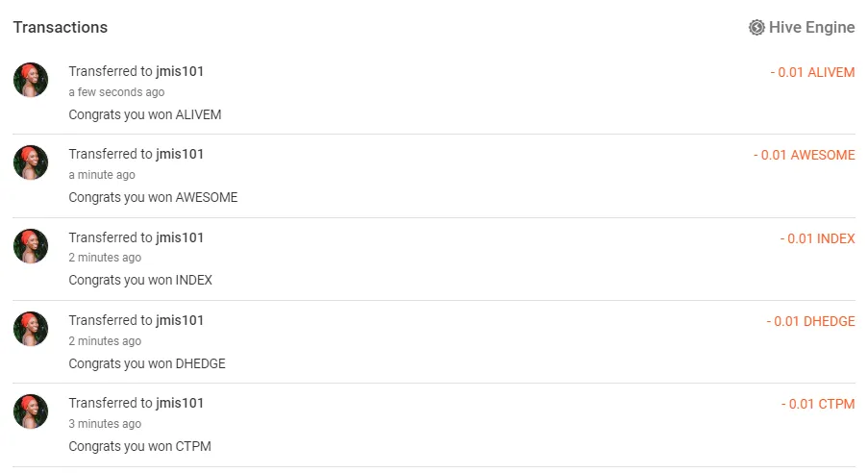Screen dimensions: 868x473
Task: Select the 'Congrats you won AWESOME' memo
Action: click(153, 198)
